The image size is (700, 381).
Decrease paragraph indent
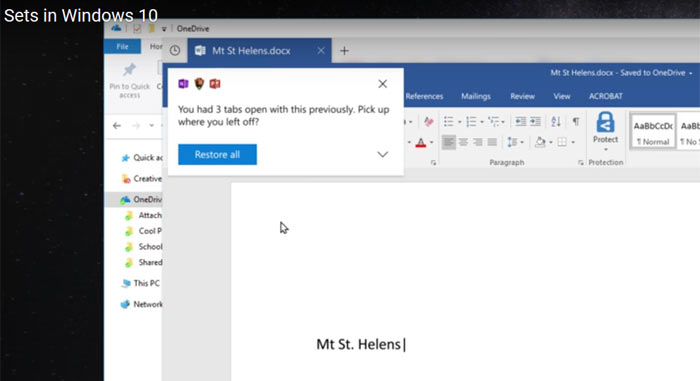[521, 121]
